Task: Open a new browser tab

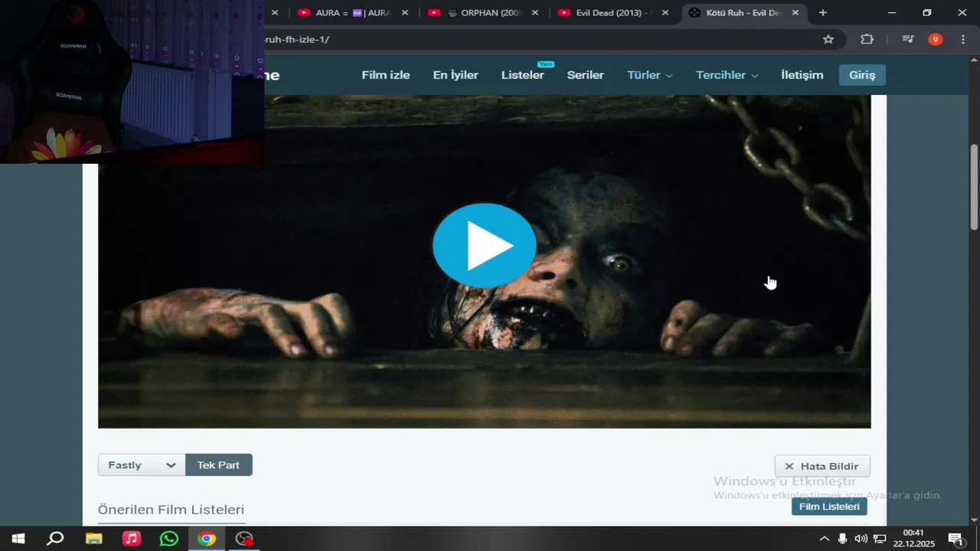Action: (x=823, y=13)
